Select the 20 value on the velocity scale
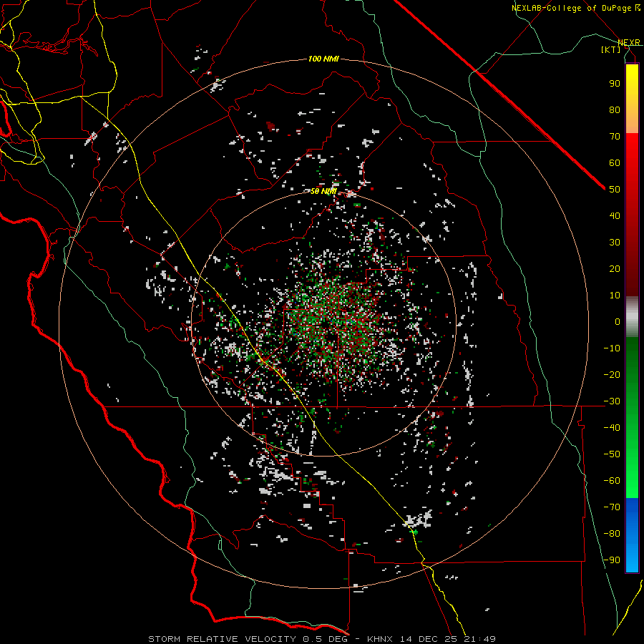 [615, 268]
